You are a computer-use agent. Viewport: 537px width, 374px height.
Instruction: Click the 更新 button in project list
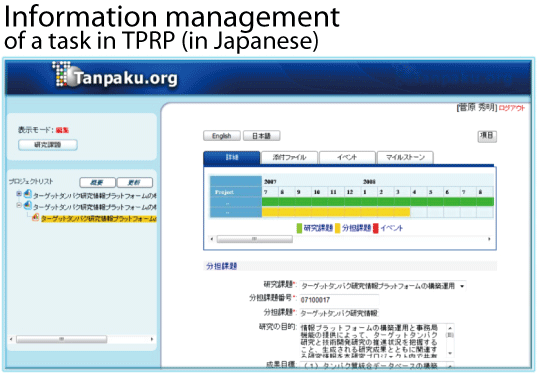coord(135,183)
